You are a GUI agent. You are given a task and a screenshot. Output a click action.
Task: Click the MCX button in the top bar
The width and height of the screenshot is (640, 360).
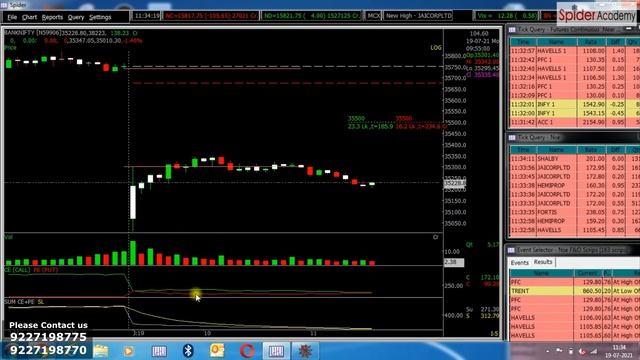click(x=373, y=16)
